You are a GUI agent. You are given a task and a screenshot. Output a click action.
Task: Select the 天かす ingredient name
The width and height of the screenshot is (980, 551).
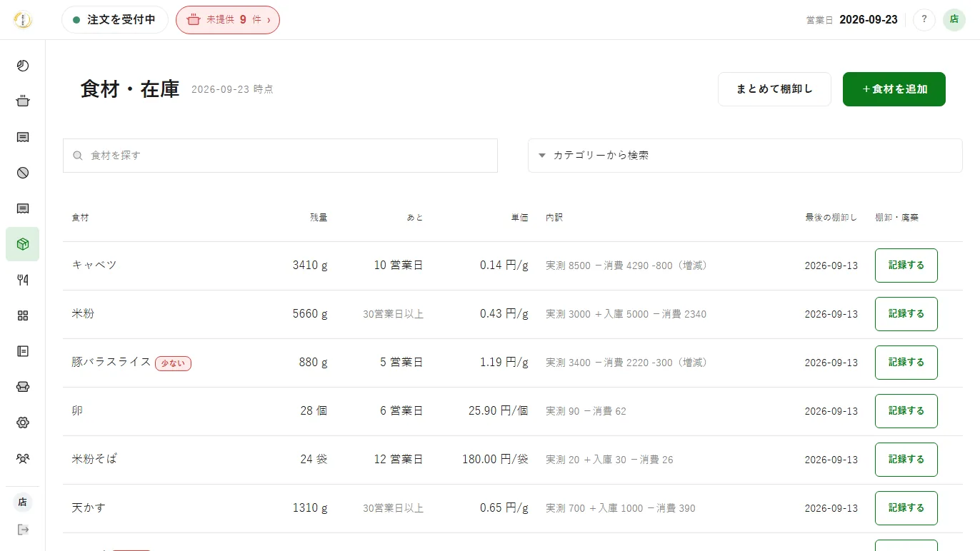(x=89, y=507)
